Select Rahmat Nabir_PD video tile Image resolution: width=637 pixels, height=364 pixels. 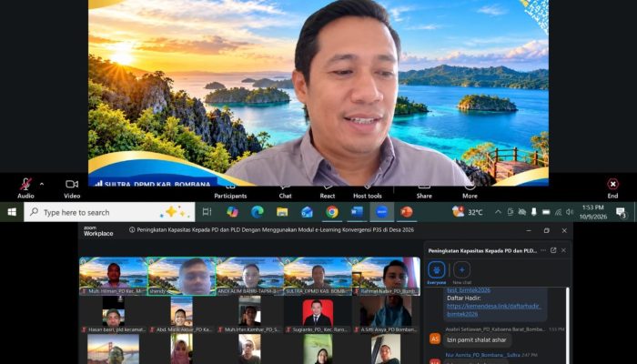(x=386, y=276)
